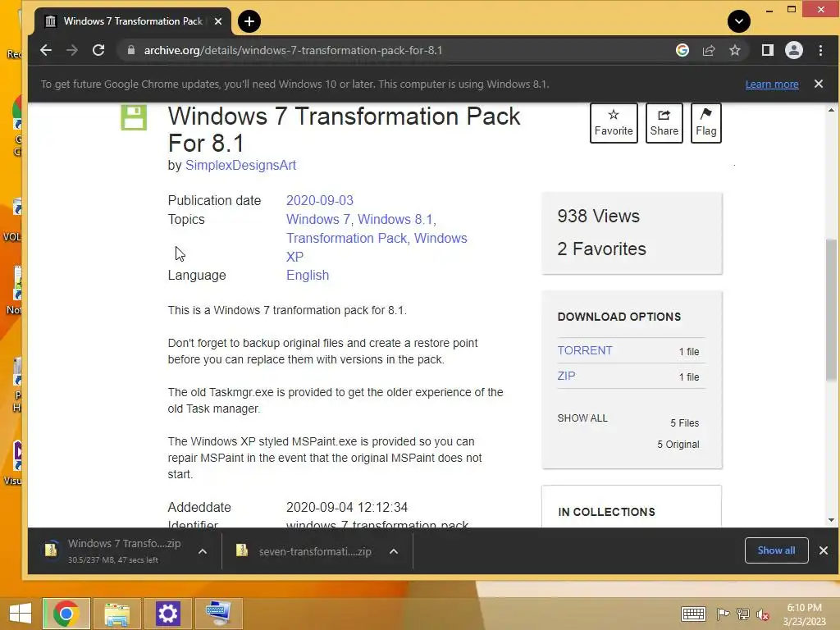
Task: Go forward with the arrow button
Action: (72, 50)
